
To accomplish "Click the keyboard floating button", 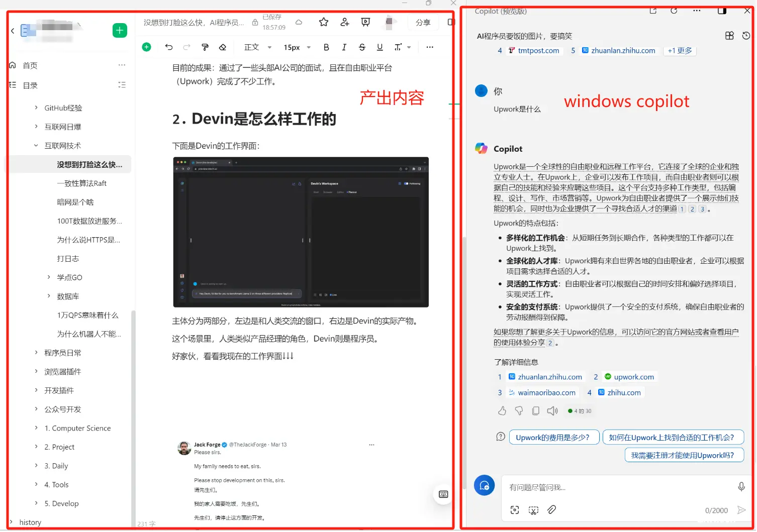I will coord(443,494).
